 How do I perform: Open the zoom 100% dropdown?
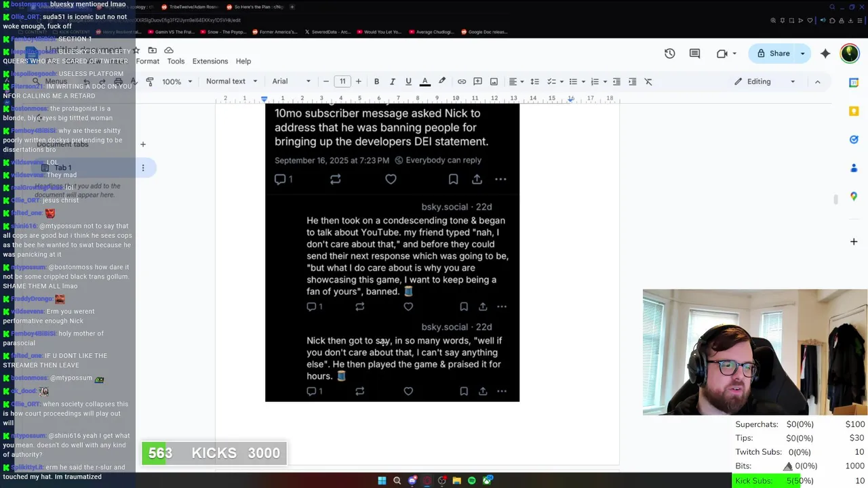point(177,81)
